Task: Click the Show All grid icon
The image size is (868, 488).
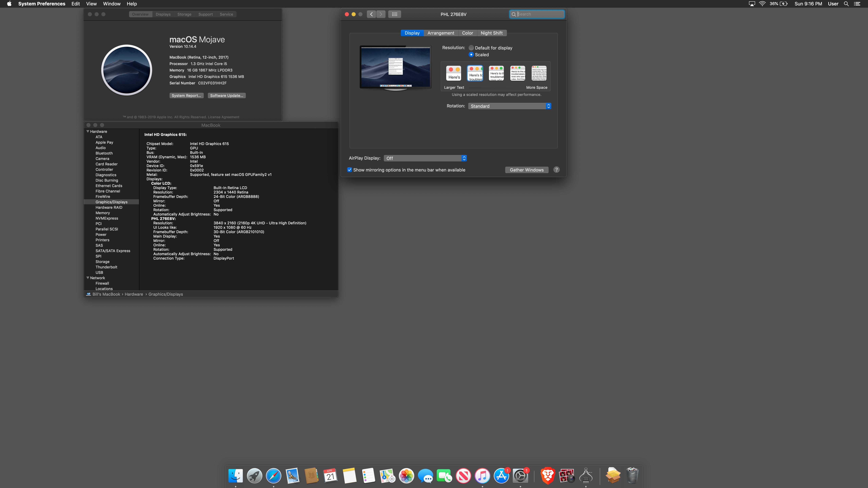Action: (x=394, y=14)
